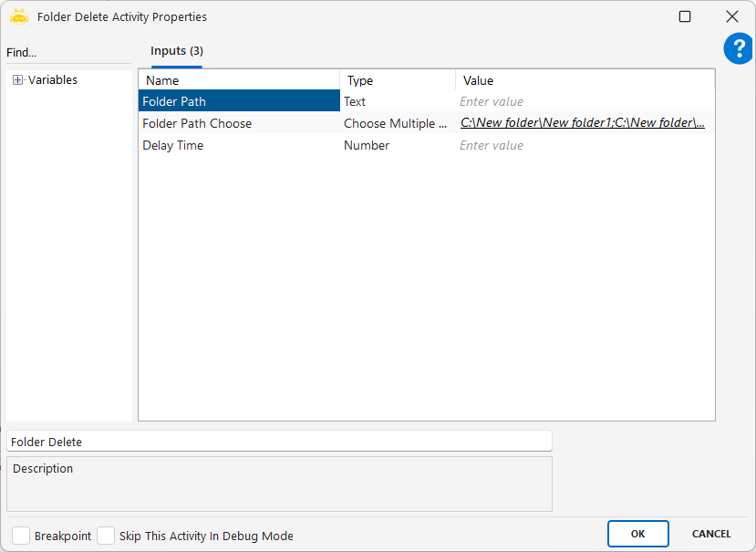
Task: Open the Folder Path Choose value link
Action: click(582, 123)
